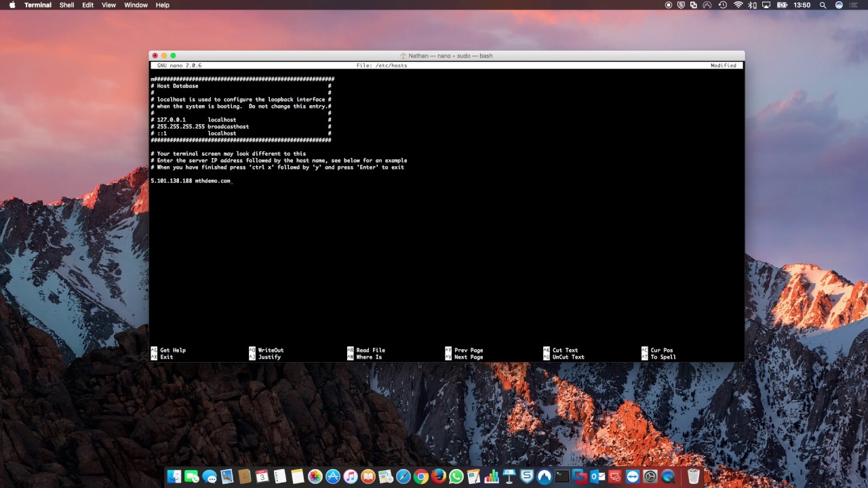The image size is (868, 488).
Task: Click the 'Read File' shortcut label
Action: 370,350
